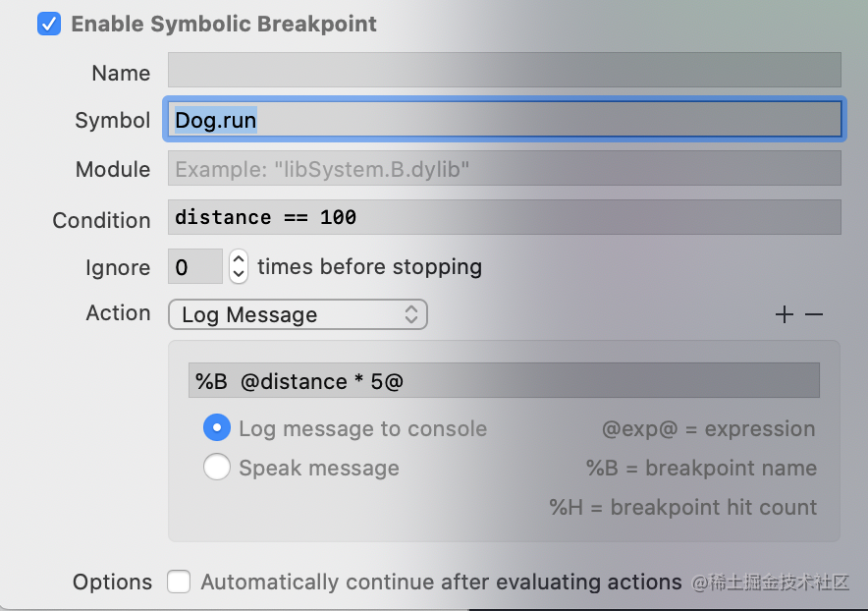Click the Log message to console label
The image size is (868, 611).
pos(362,428)
